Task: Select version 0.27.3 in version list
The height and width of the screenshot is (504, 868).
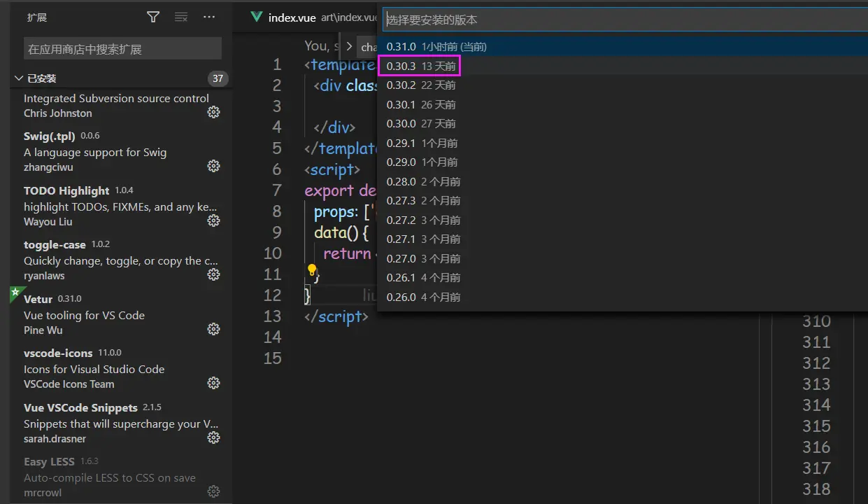Action: click(x=622, y=200)
